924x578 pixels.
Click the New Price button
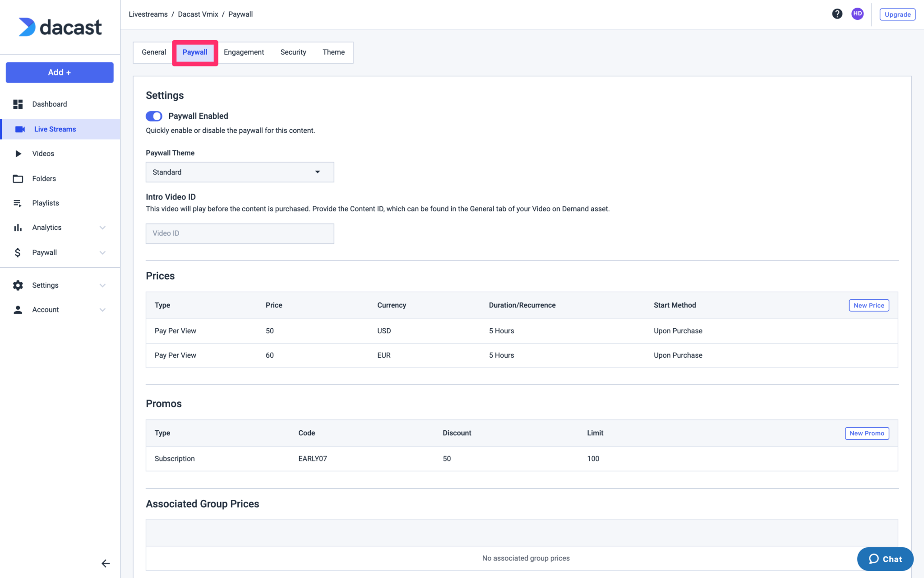(x=868, y=305)
